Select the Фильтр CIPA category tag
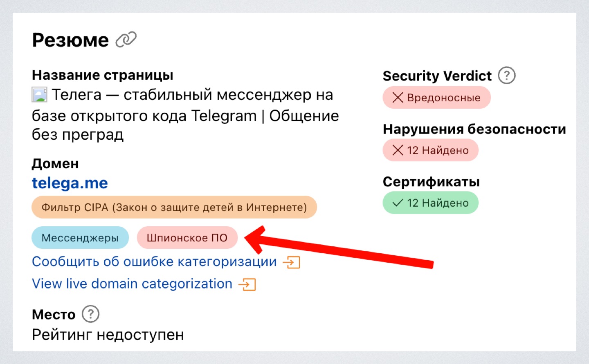The image size is (589, 364). (174, 207)
